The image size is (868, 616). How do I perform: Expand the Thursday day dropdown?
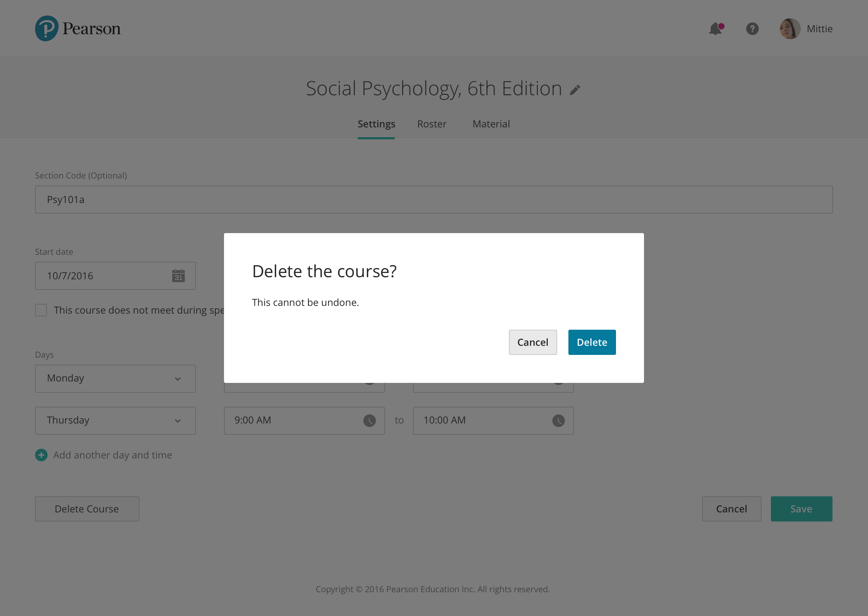click(115, 420)
